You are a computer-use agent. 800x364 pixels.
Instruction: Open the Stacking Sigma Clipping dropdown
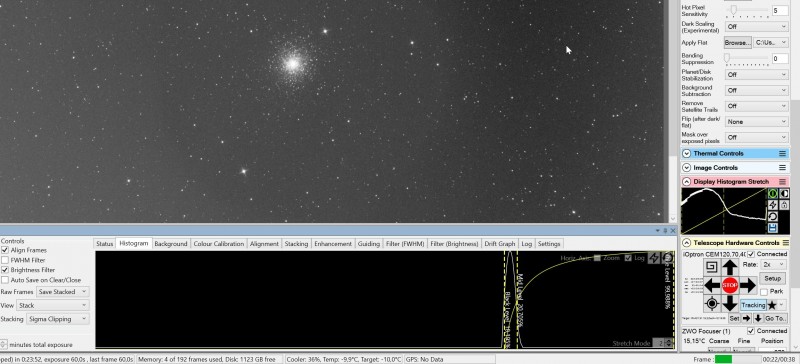tap(58, 319)
